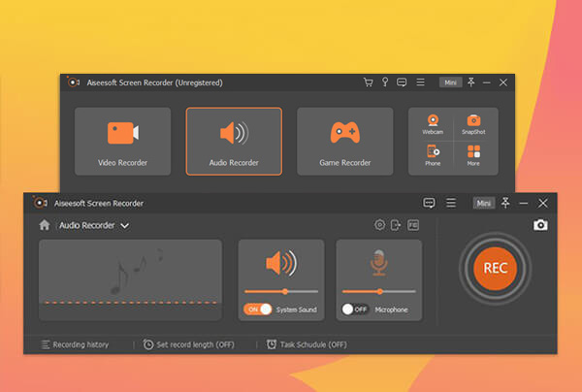Open Task Schedule (OFF)
The width and height of the screenshot is (582, 392).
tap(307, 344)
